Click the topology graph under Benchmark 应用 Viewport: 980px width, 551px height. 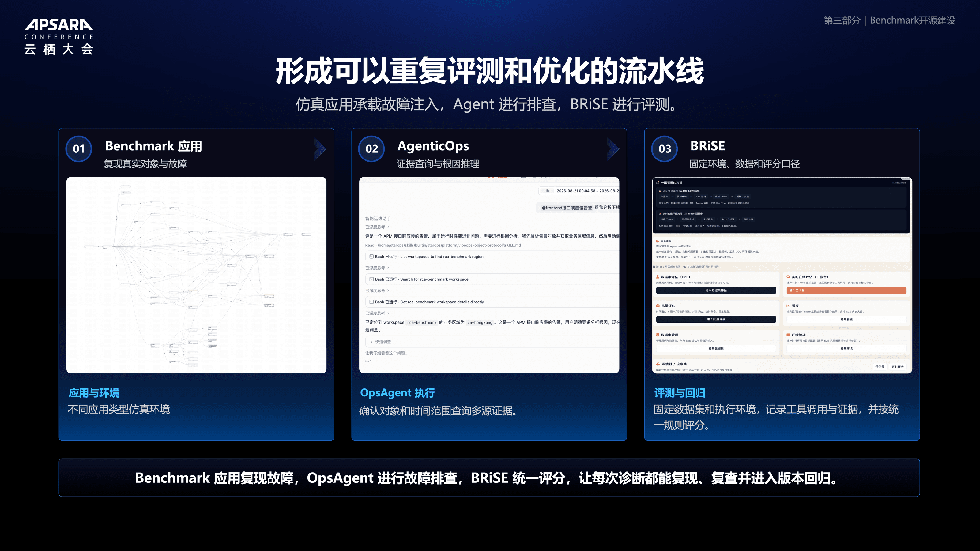pyautogui.click(x=196, y=275)
